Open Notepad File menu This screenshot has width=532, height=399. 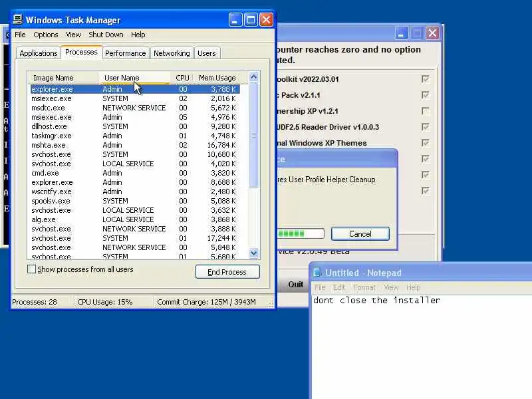point(320,288)
